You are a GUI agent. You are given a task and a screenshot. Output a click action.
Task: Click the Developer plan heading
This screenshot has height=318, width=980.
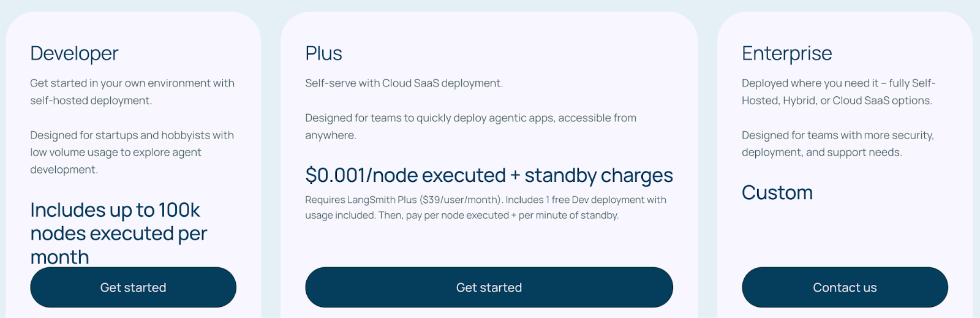(x=74, y=53)
